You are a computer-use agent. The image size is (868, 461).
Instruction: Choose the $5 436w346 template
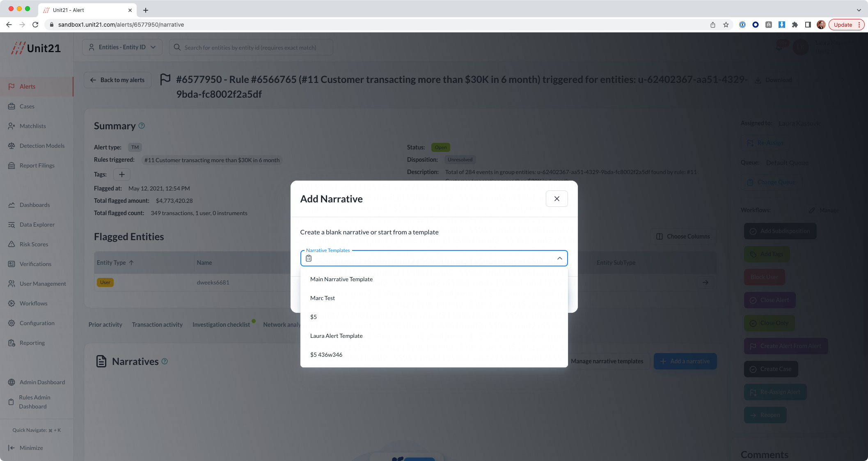[x=434, y=355]
